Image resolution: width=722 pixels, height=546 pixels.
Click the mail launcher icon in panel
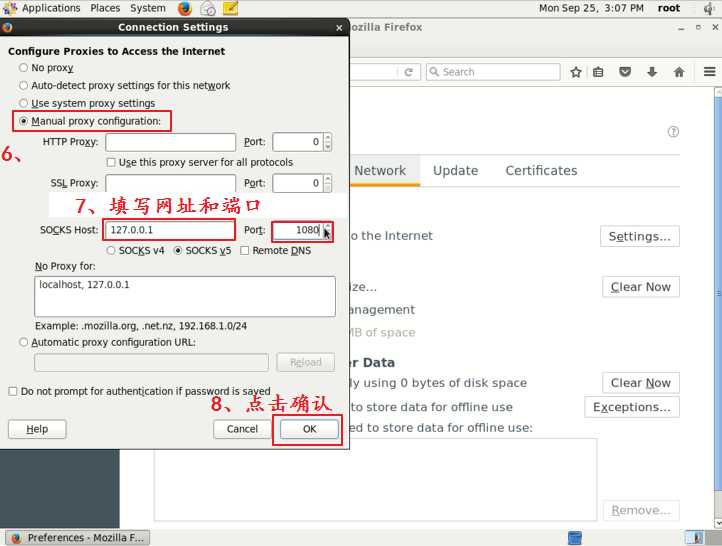[208, 8]
